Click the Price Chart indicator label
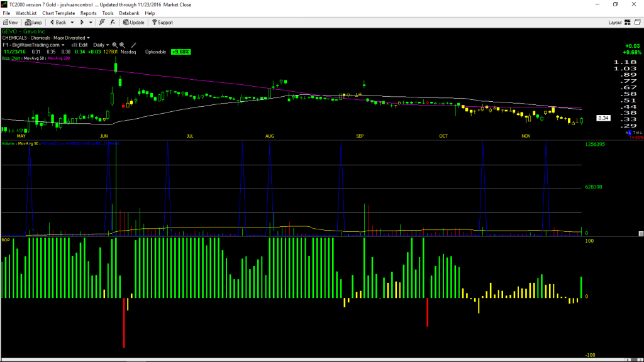The width and height of the screenshot is (644, 362). tap(11, 58)
